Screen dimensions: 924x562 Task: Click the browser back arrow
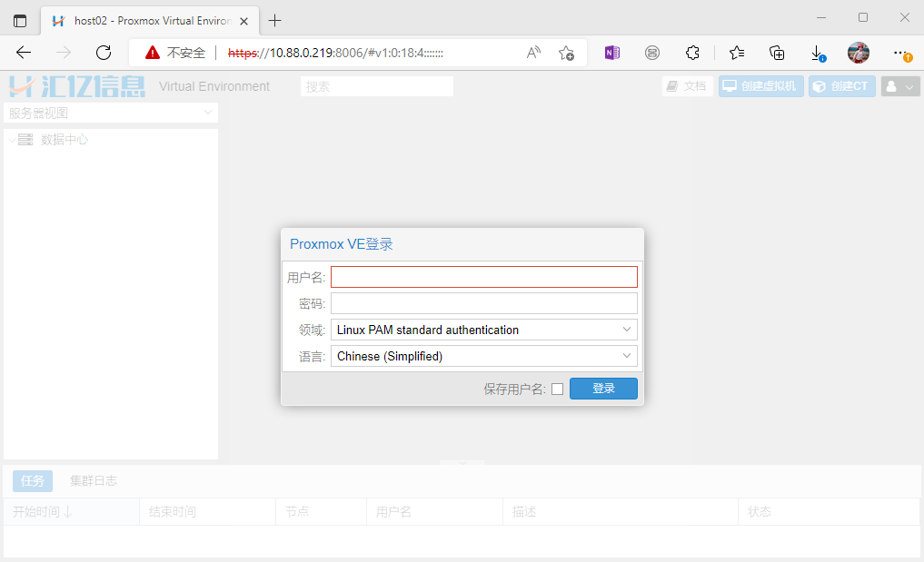coord(24,53)
